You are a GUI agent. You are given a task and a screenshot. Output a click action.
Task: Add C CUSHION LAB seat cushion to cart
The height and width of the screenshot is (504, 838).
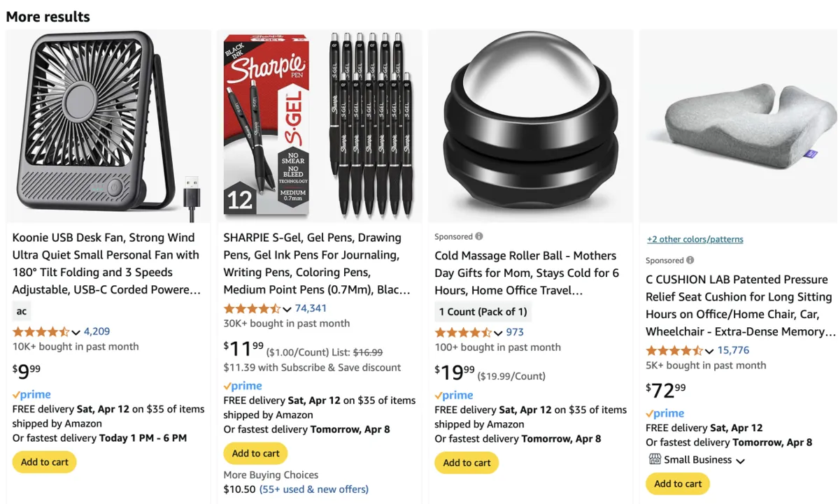pyautogui.click(x=678, y=484)
